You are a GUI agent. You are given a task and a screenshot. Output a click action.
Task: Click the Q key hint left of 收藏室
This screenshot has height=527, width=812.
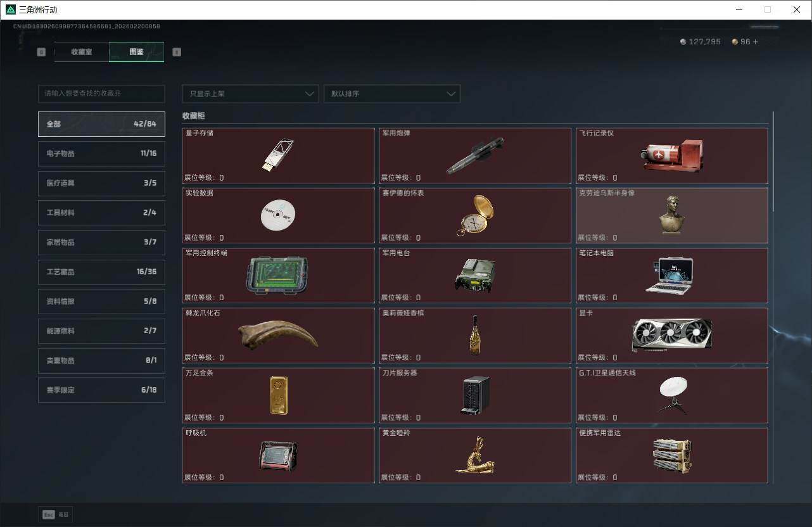click(41, 52)
